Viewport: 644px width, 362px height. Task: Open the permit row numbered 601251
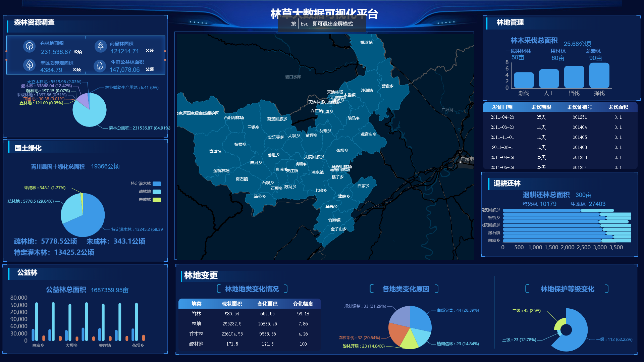(x=579, y=117)
